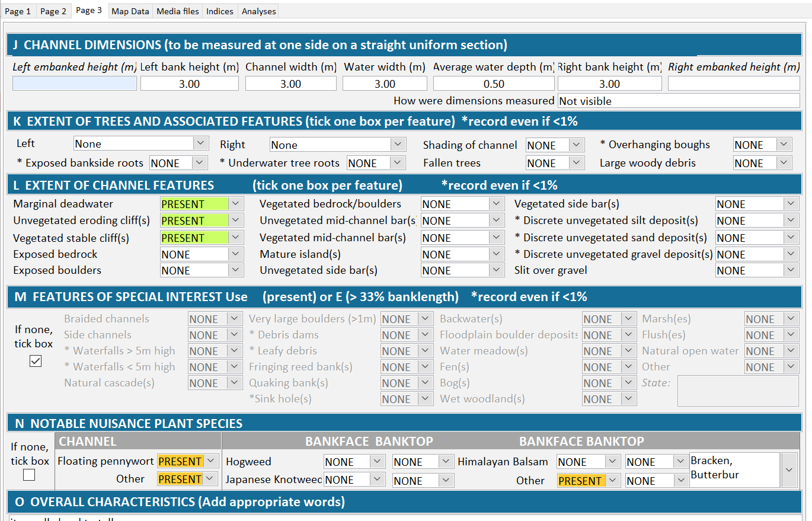Click the Right bank height field

pyautogui.click(x=609, y=84)
